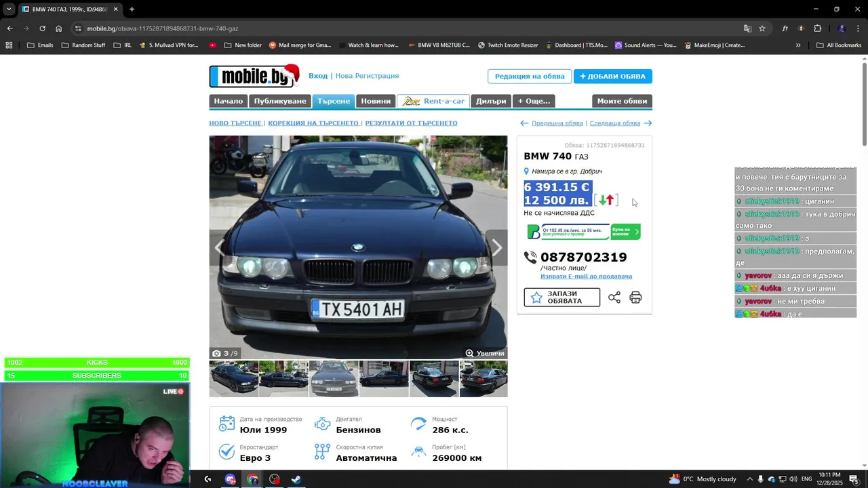Go to previous photo with left arrow

coord(220,247)
